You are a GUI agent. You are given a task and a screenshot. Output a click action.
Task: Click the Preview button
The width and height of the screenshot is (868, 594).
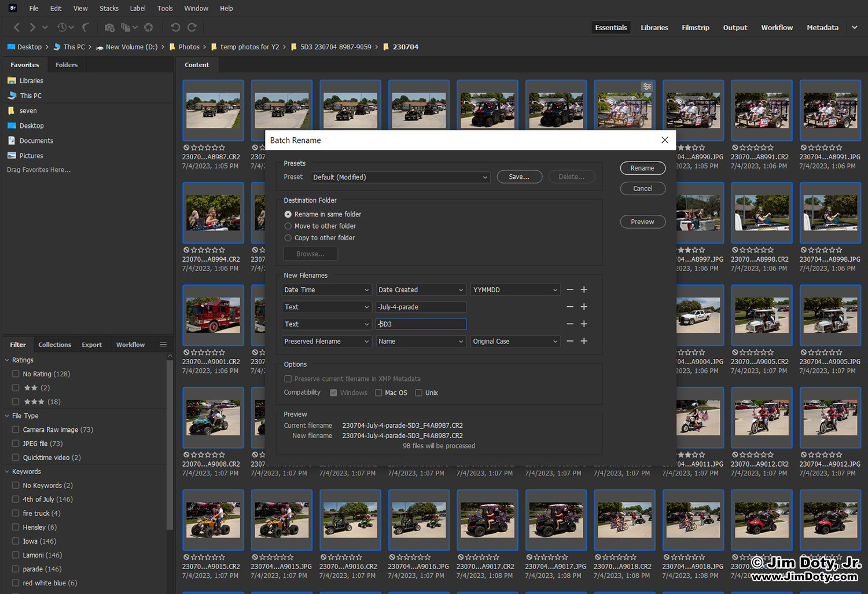point(642,222)
